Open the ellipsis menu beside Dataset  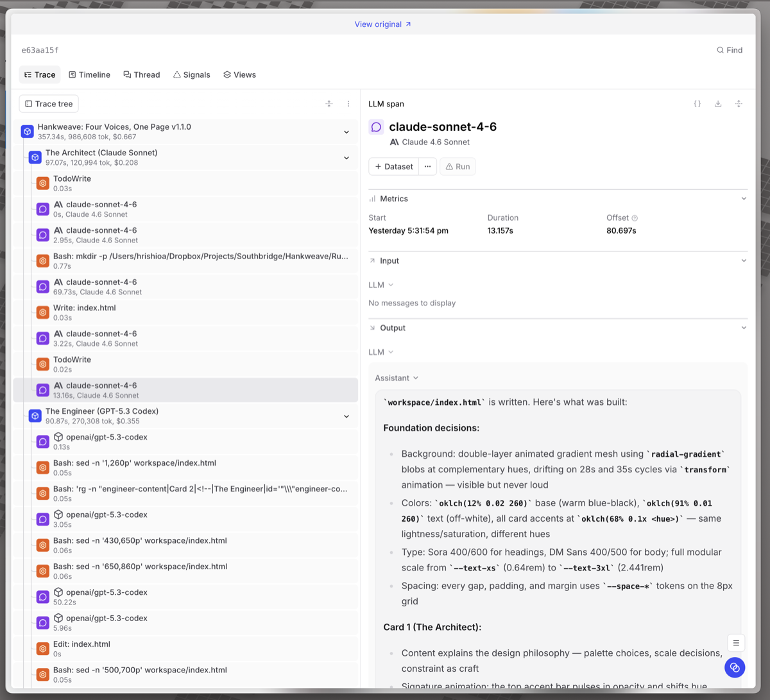click(x=427, y=167)
